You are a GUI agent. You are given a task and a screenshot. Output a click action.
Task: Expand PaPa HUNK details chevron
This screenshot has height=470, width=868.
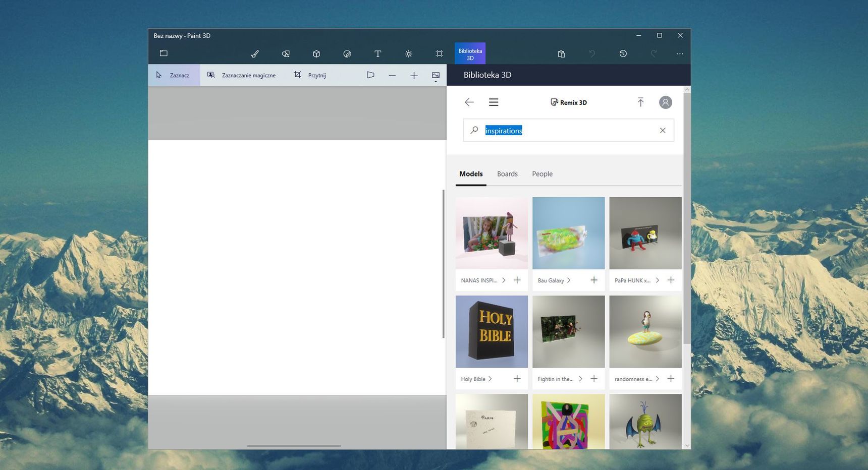[657, 280]
